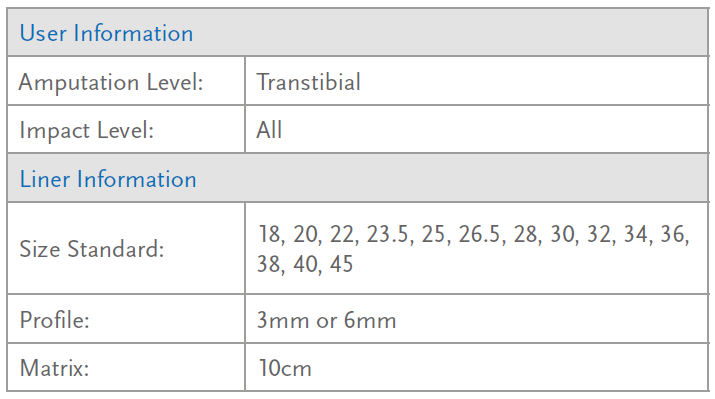Click the Size Standard label

[92, 249]
